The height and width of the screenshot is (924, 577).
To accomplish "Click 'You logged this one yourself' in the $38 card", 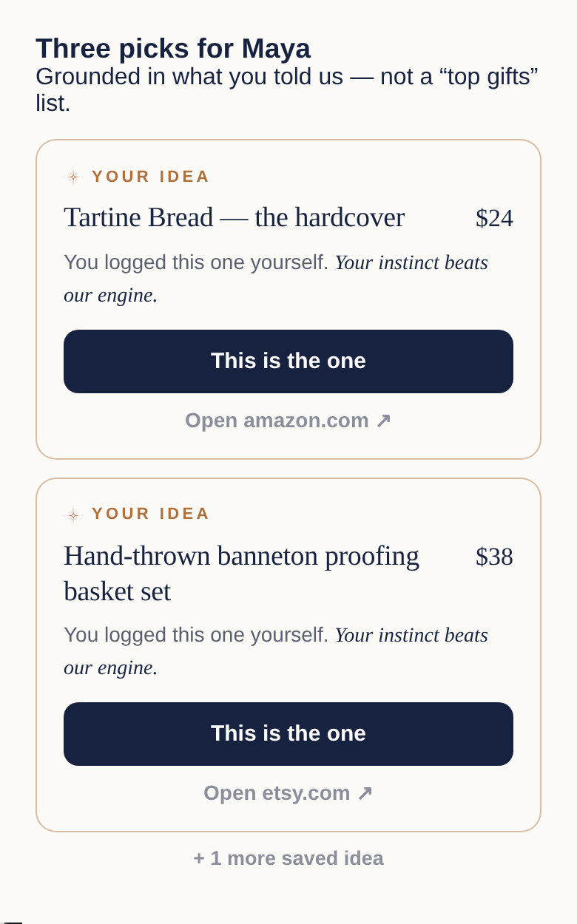I will tap(196, 635).
